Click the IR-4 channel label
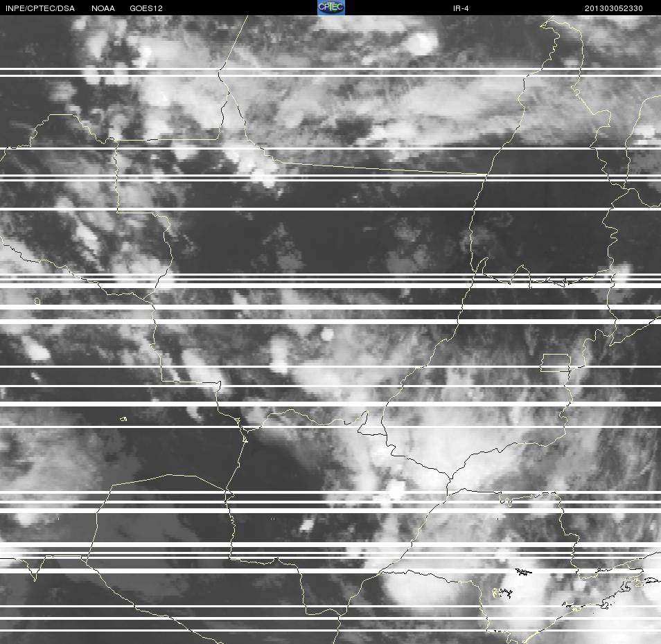The image size is (661, 644). [x=461, y=8]
